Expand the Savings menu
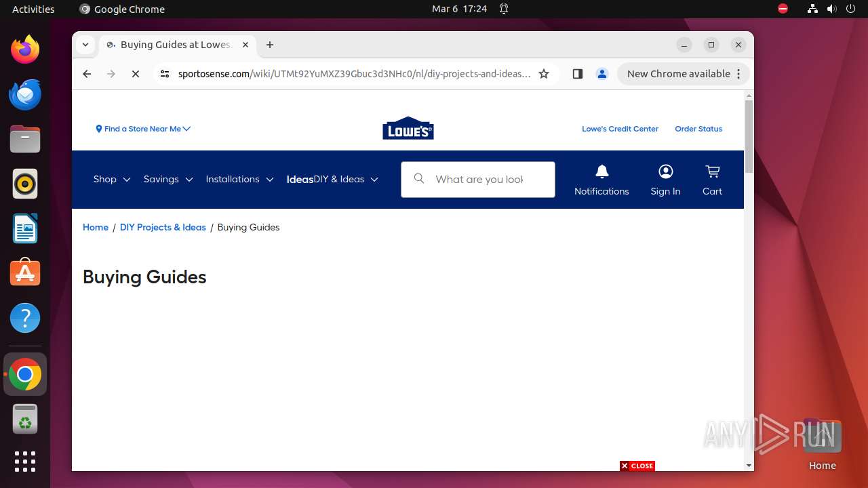The width and height of the screenshot is (868, 488). coord(168,179)
